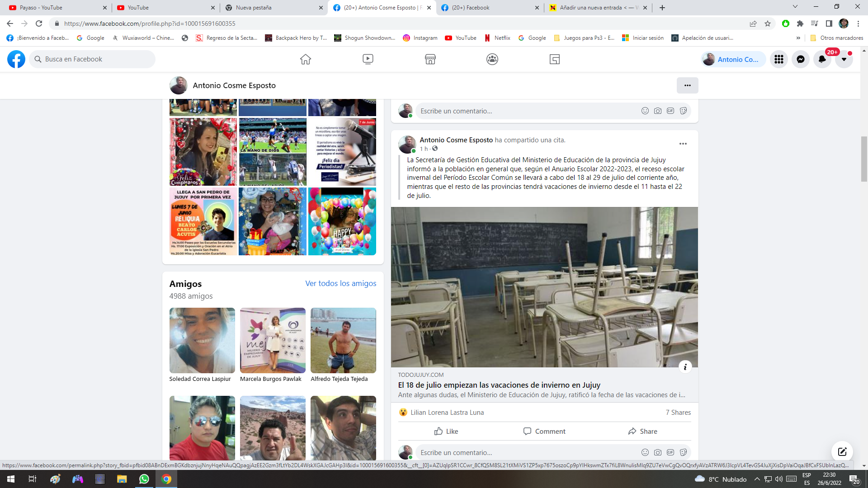The height and width of the screenshot is (488, 868).
Task: Like the Jujuy vacation post
Action: click(446, 432)
